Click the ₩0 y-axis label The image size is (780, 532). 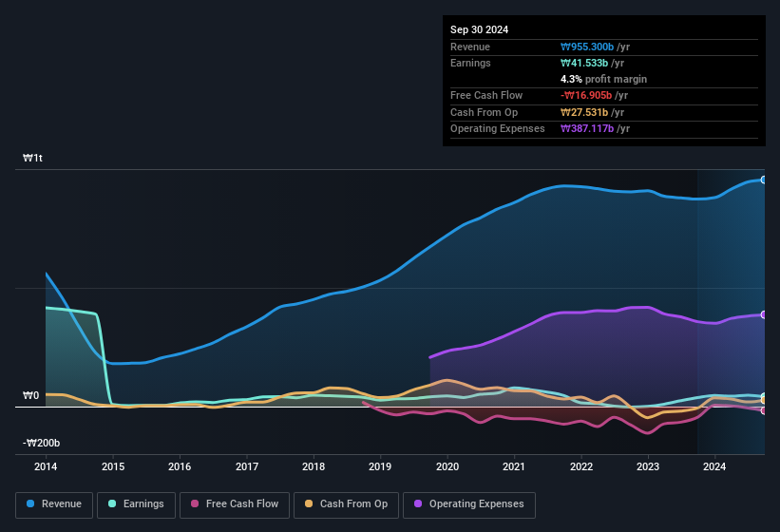[x=30, y=396]
